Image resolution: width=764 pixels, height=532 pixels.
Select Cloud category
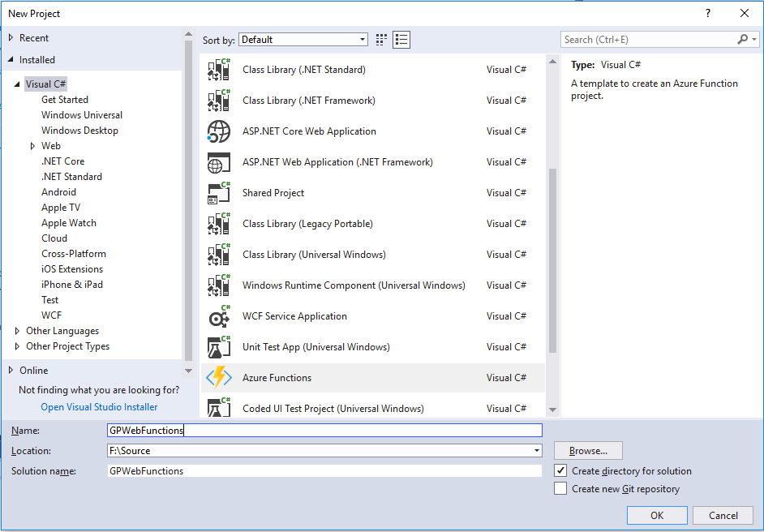click(54, 238)
